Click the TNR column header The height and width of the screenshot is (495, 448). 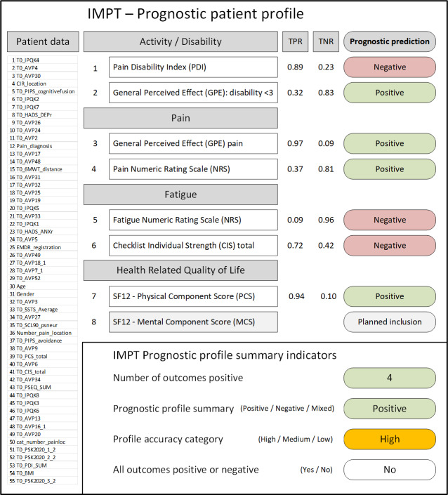click(x=324, y=41)
